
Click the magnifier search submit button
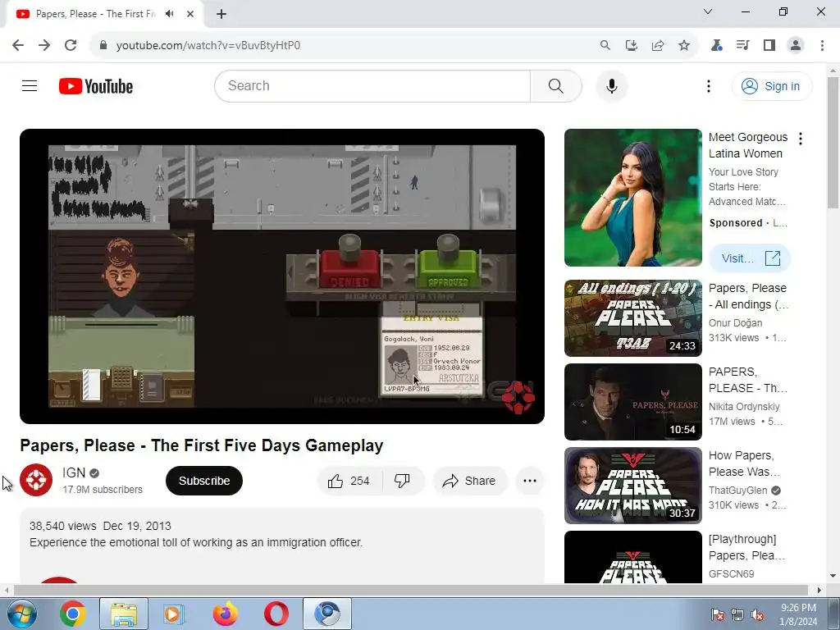[555, 85]
